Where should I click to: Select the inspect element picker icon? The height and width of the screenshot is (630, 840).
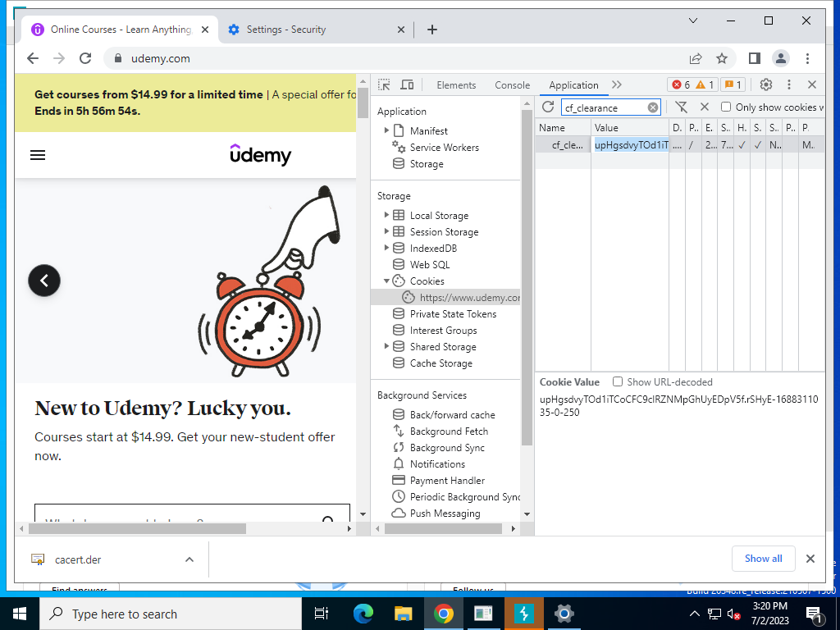(x=385, y=84)
